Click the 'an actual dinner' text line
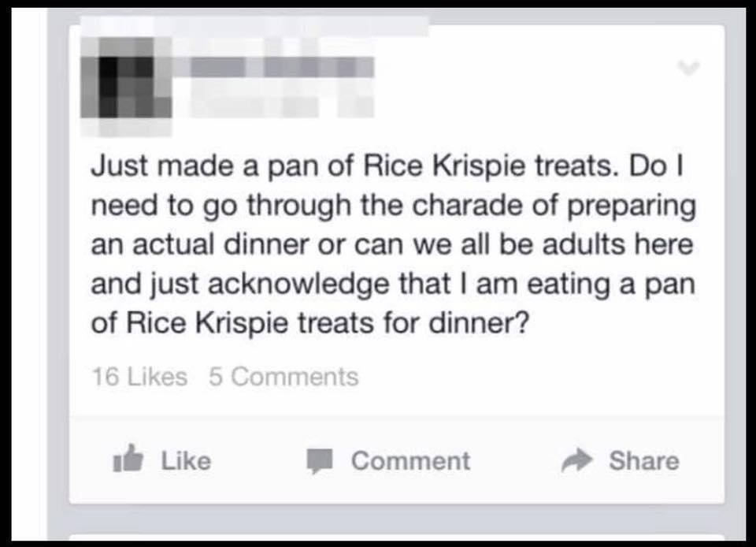 (392, 244)
